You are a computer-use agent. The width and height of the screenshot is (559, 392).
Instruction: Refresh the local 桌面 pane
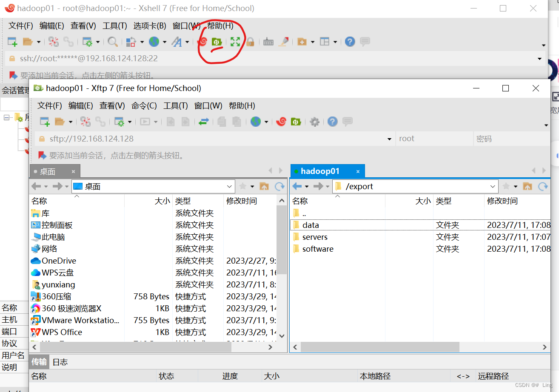[279, 186]
